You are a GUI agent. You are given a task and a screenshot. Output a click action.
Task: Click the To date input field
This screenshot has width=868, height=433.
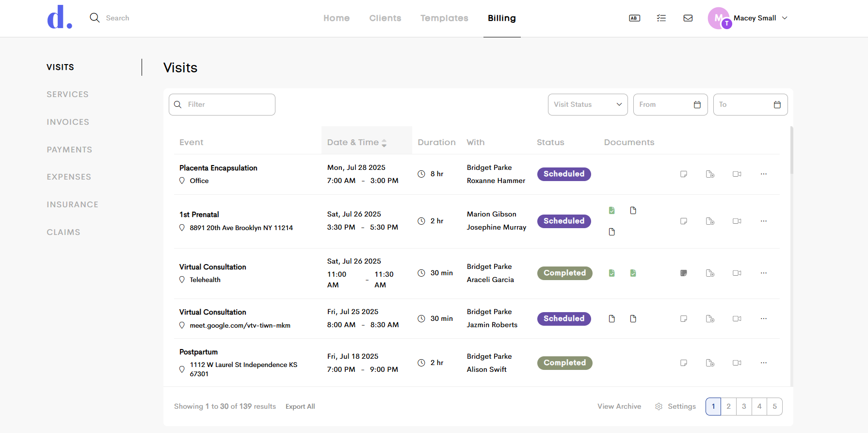(x=751, y=104)
